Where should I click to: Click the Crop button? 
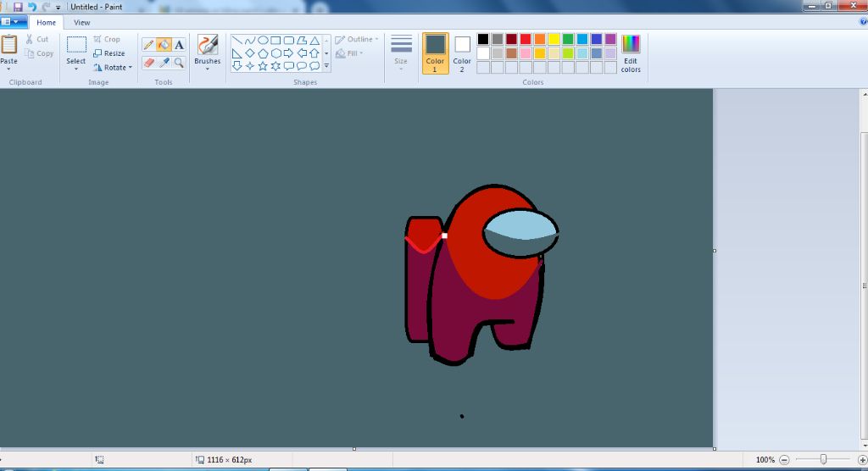click(107, 39)
